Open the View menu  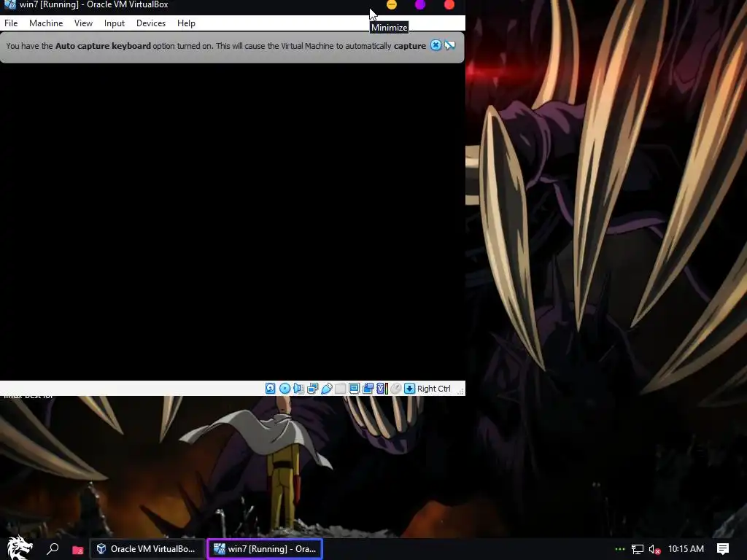(x=83, y=23)
